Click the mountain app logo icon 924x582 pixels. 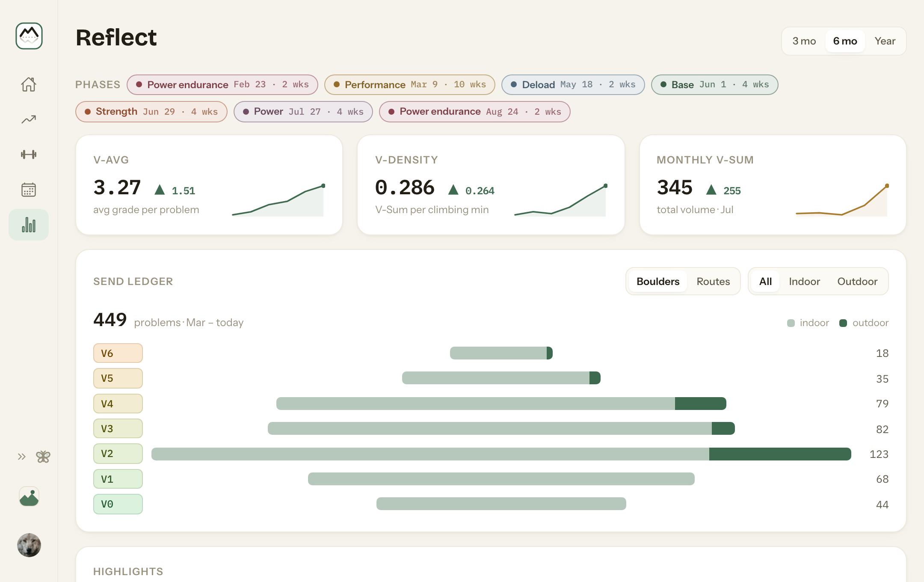click(x=29, y=36)
